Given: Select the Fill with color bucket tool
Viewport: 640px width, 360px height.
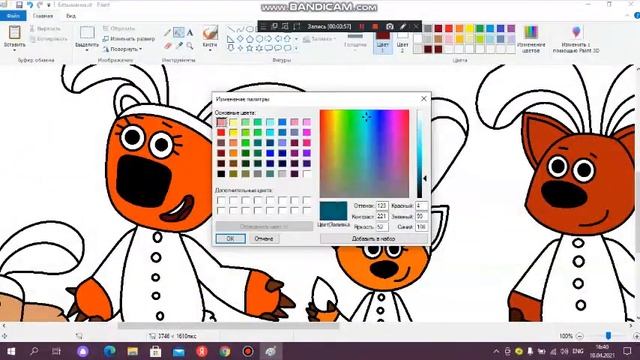Looking at the screenshot, I should coord(179,33).
